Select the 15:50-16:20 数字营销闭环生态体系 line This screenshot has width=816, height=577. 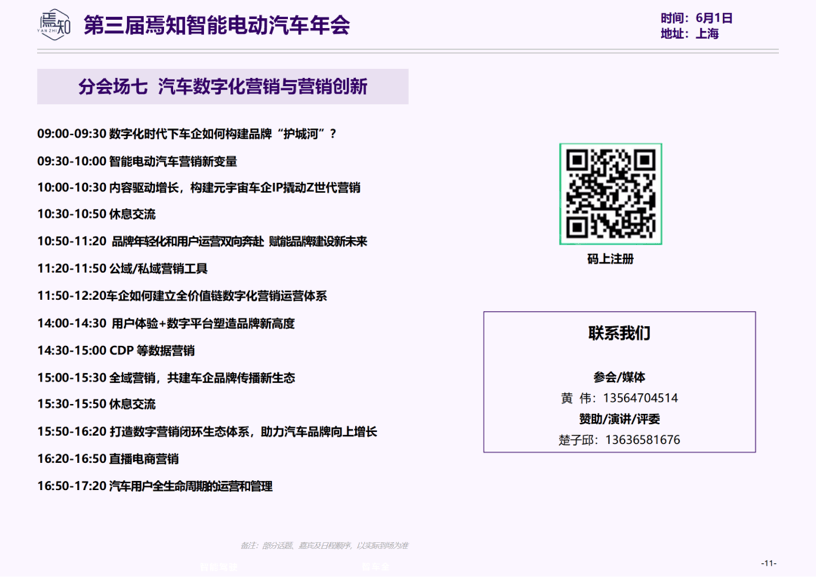tap(207, 432)
